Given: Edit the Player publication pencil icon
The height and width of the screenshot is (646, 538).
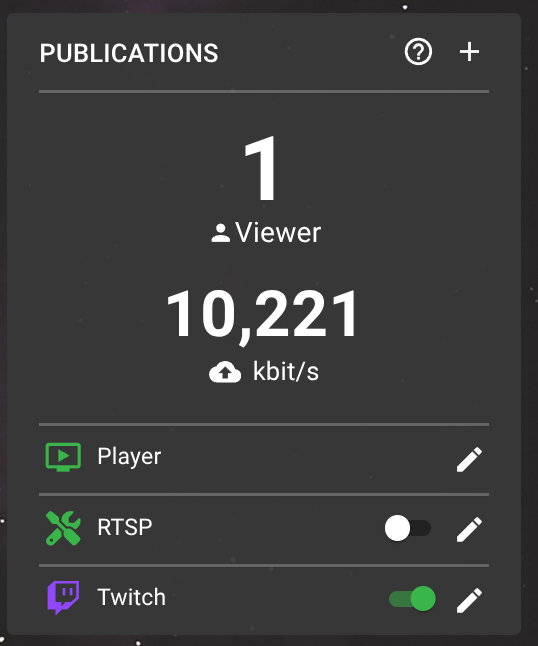Looking at the screenshot, I should pyautogui.click(x=469, y=459).
